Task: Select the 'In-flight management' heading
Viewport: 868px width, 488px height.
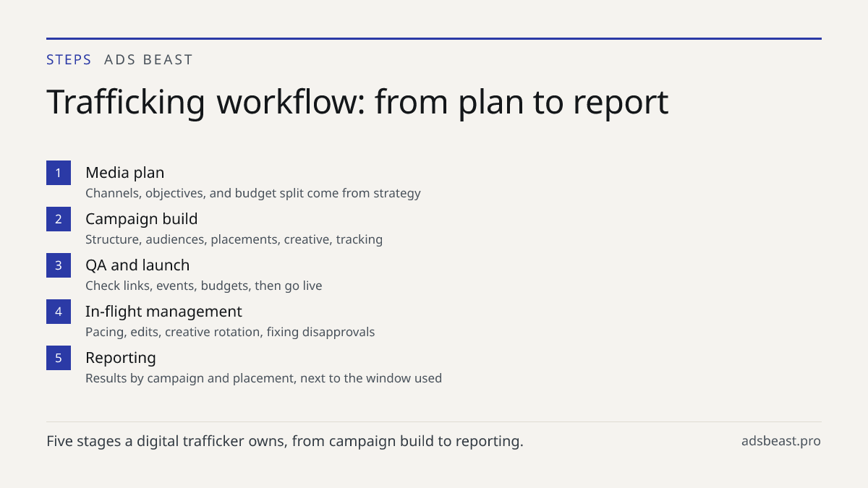Action: click(x=163, y=312)
